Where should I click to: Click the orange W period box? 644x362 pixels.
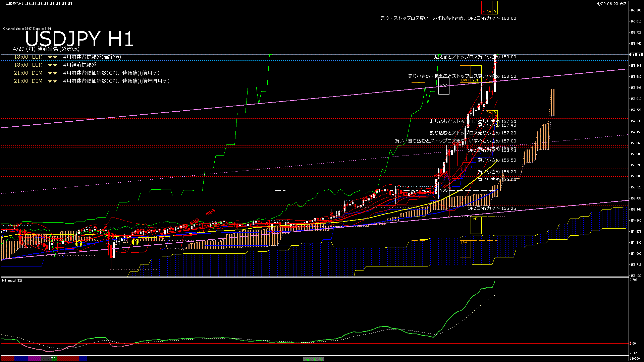click(x=489, y=12)
